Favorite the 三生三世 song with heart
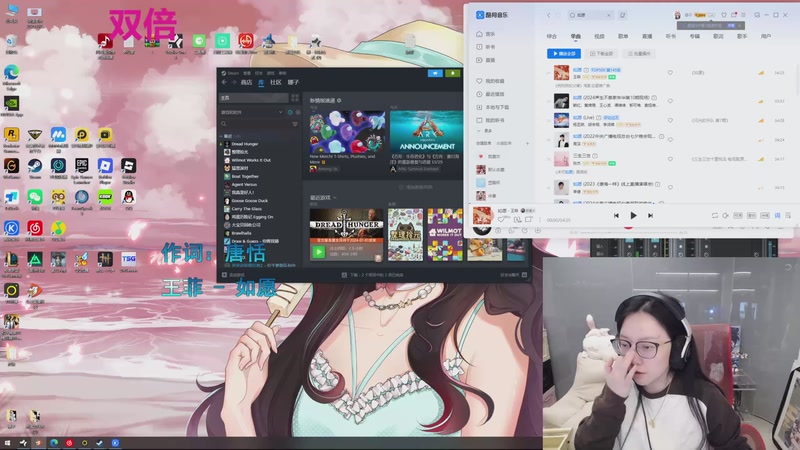 (670, 159)
